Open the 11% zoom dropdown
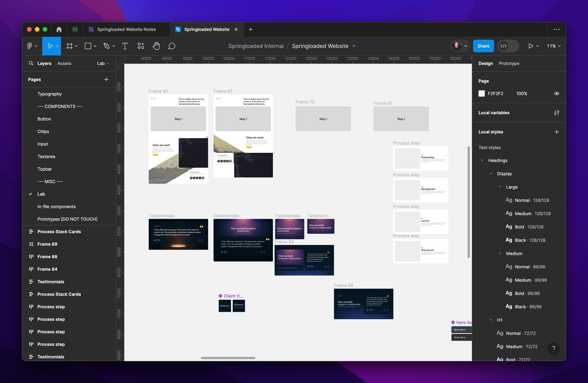The width and height of the screenshot is (588, 383). 553,46
